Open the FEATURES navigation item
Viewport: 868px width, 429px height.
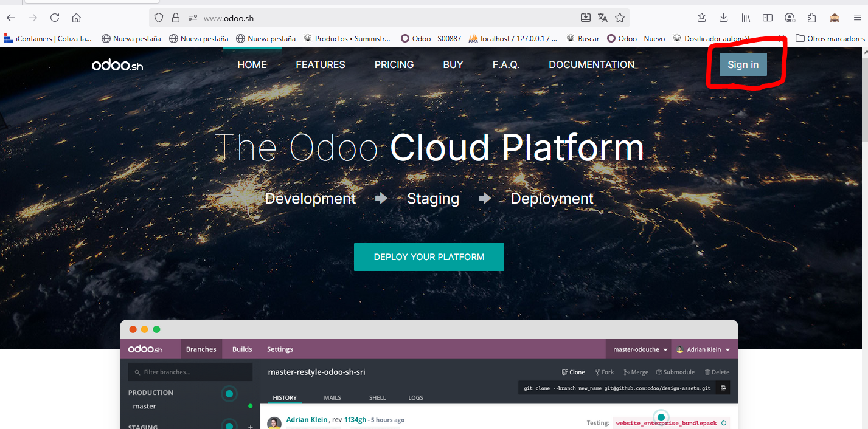point(321,64)
